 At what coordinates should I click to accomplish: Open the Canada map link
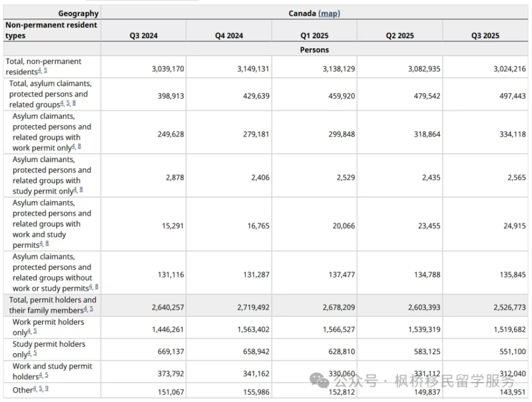pyautogui.click(x=329, y=14)
